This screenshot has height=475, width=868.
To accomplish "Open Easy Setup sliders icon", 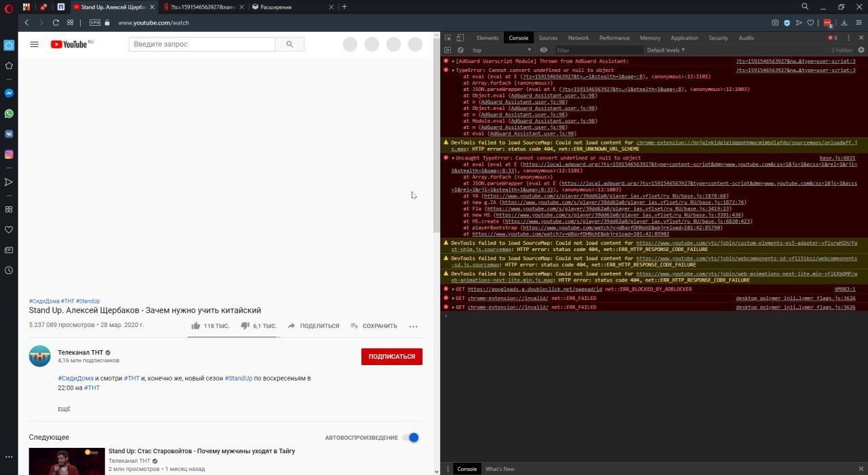I will [x=858, y=22].
